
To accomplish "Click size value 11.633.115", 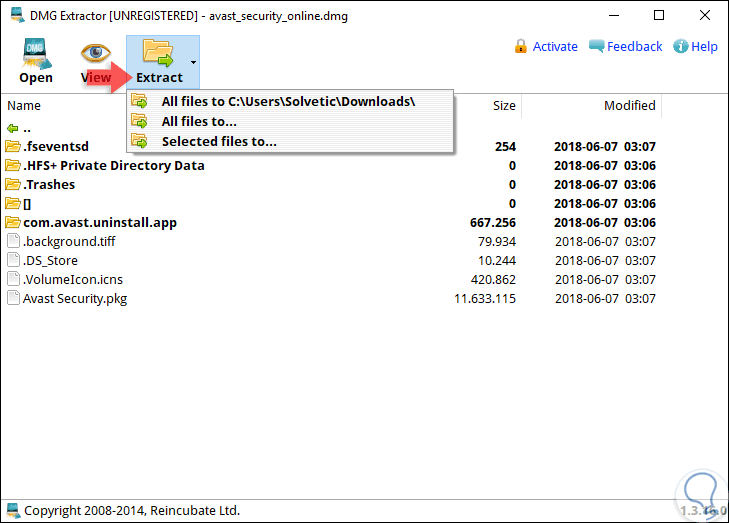I will (x=485, y=298).
